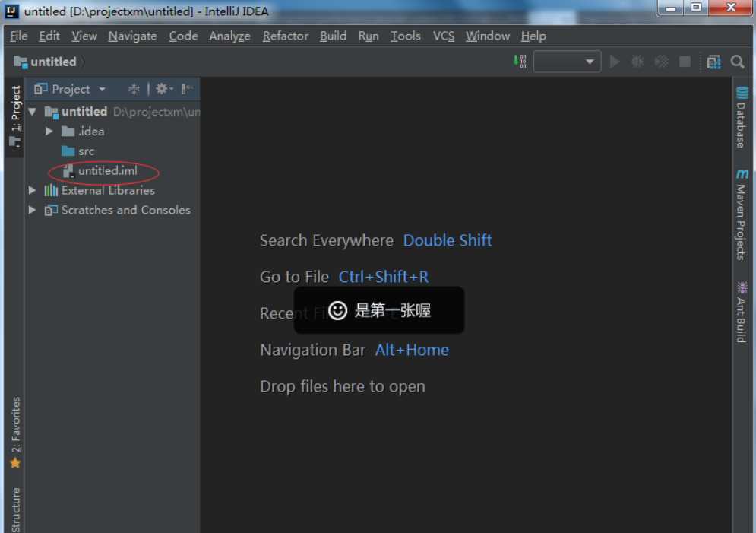Open the Project Structure icon
Screen dimensions: 756x533
pos(714,62)
